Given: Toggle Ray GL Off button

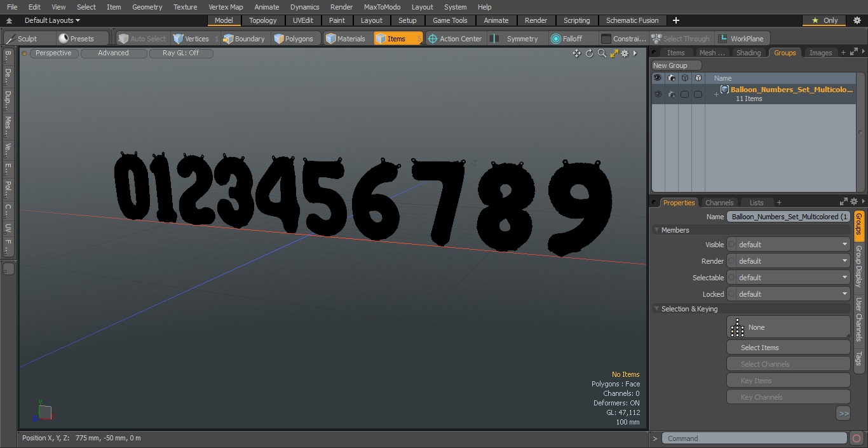Looking at the screenshot, I should [180, 53].
